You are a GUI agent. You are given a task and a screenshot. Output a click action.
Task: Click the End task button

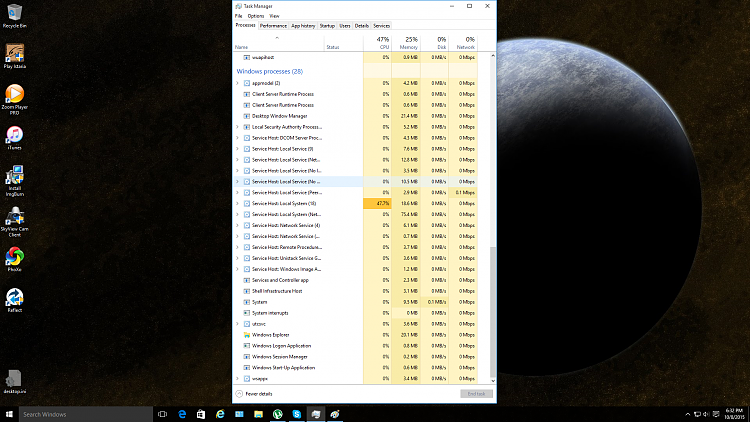(476, 394)
